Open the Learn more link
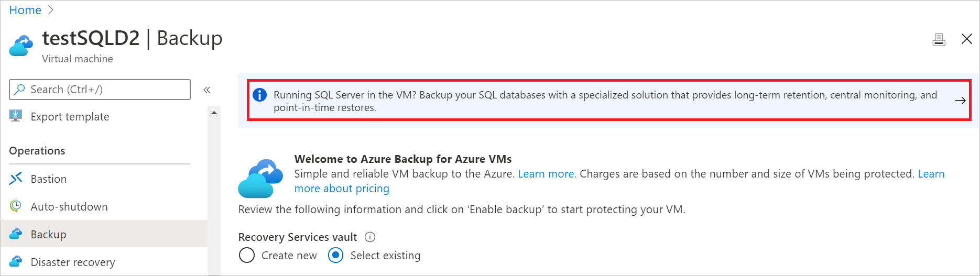 547,174
